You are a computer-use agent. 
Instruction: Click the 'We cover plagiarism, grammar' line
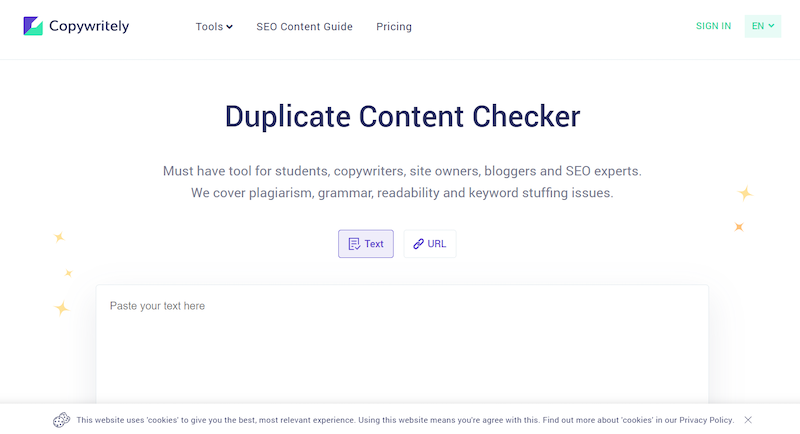pyautogui.click(x=402, y=193)
